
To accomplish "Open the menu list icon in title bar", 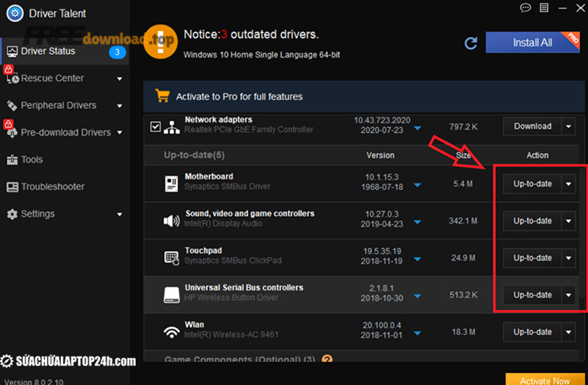I will coord(544,7).
